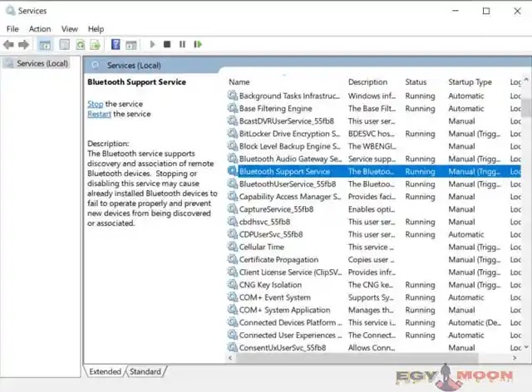
Task: Select BluetoothUserService_55fb8 row
Action: (374, 184)
